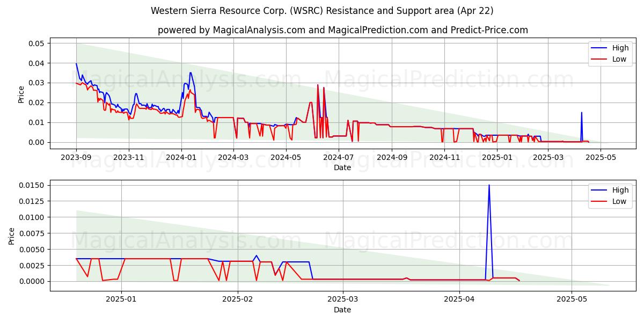Image resolution: width=644 pixels, height=322 pixels.
Task: Click the 2023-11 date tick label
Action: (128, 157)
